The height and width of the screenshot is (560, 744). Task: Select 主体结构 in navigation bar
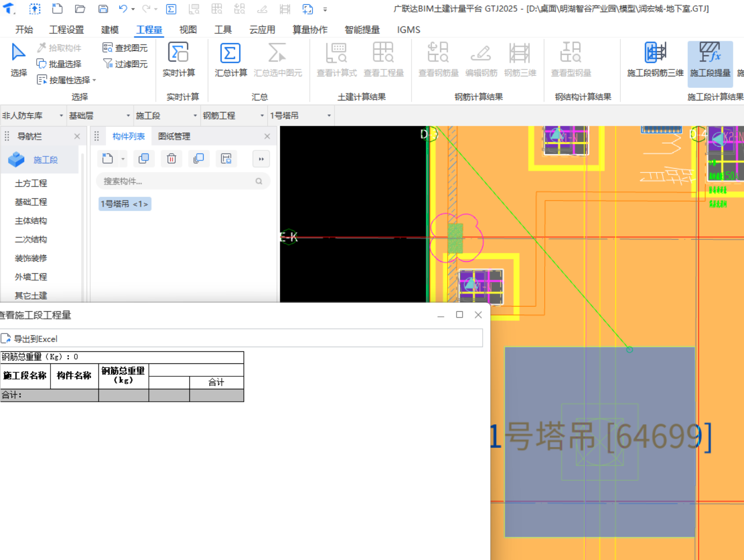point(31,221)
